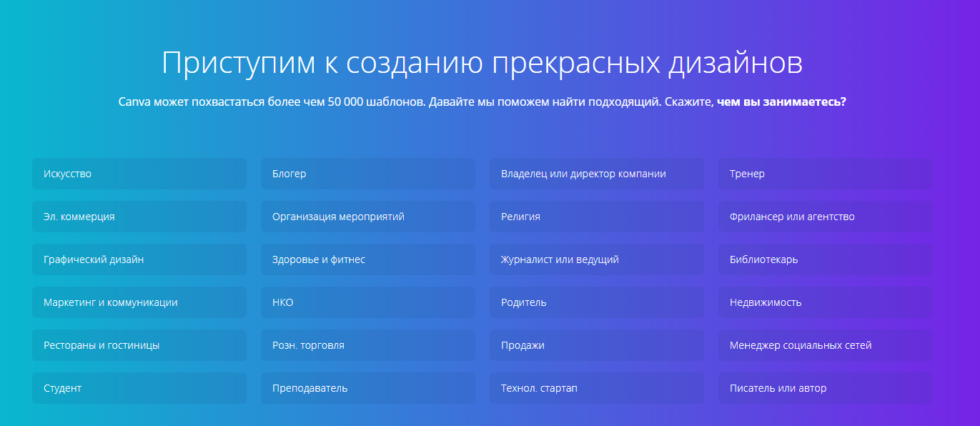This screenshot has width=980, height=426.
Task: Select Владелец или директор компании
Action: tap(597, 174)
